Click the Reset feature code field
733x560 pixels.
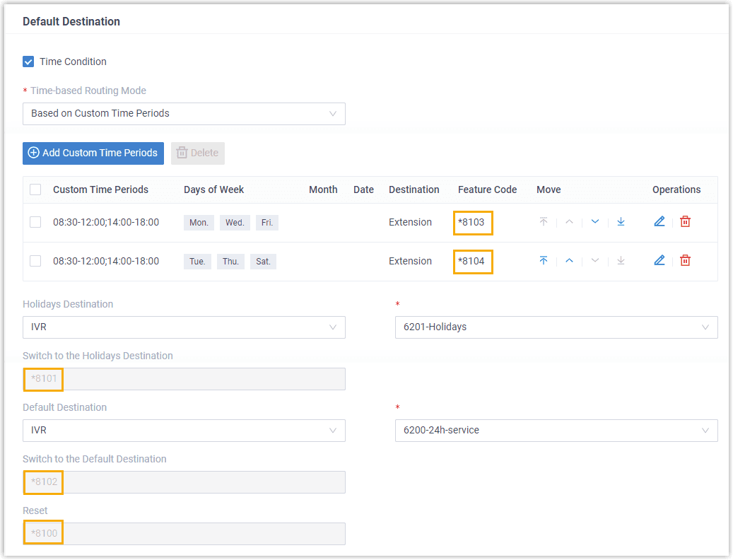click(x=184, y=534)
